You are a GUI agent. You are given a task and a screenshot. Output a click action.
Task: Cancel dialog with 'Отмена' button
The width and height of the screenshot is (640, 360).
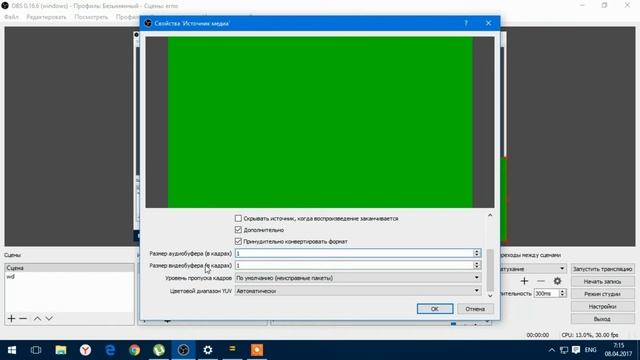pos(475,309)
